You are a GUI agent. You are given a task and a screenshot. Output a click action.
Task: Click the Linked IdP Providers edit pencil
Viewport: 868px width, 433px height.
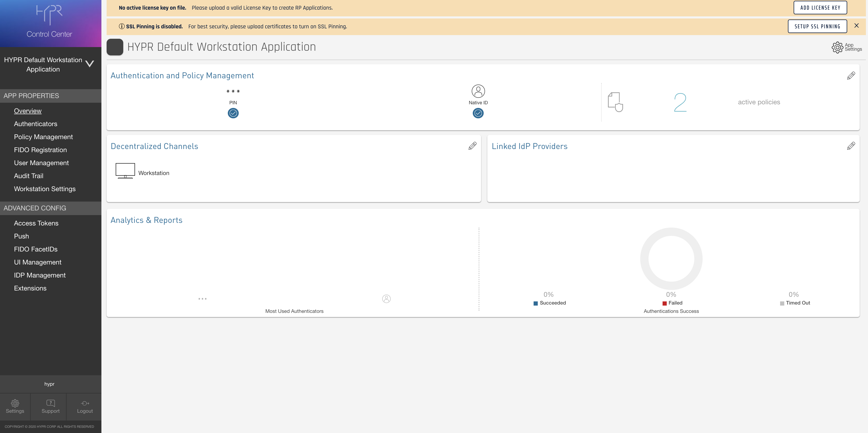click(x=851, y=146)
